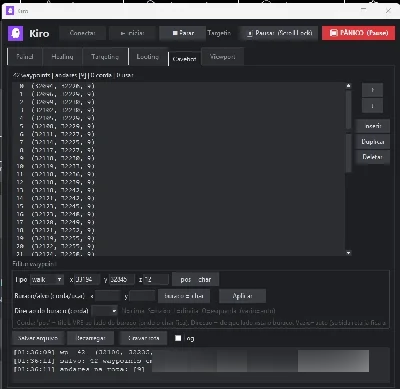Click the Deletar button

click(x=372, y=157)
